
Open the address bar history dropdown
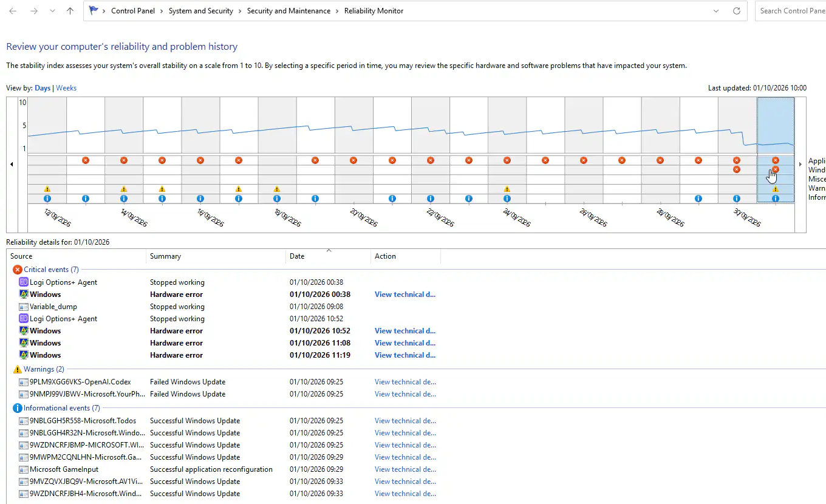pyautogui.click(x=716, y=11)
